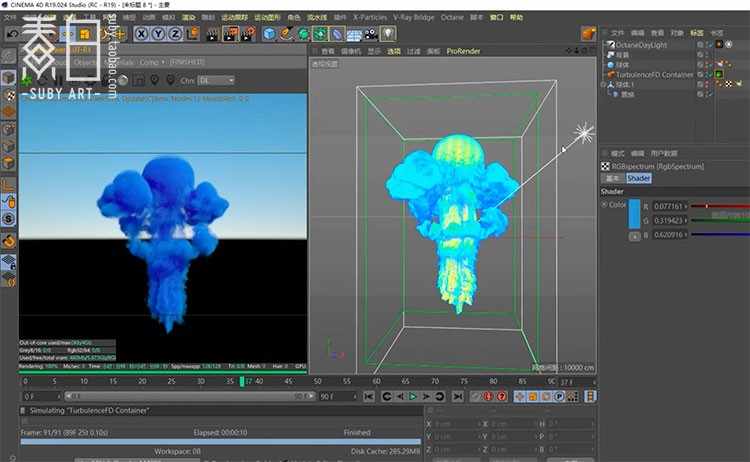Adjust the blue B color slider

(x=720, y=235)
